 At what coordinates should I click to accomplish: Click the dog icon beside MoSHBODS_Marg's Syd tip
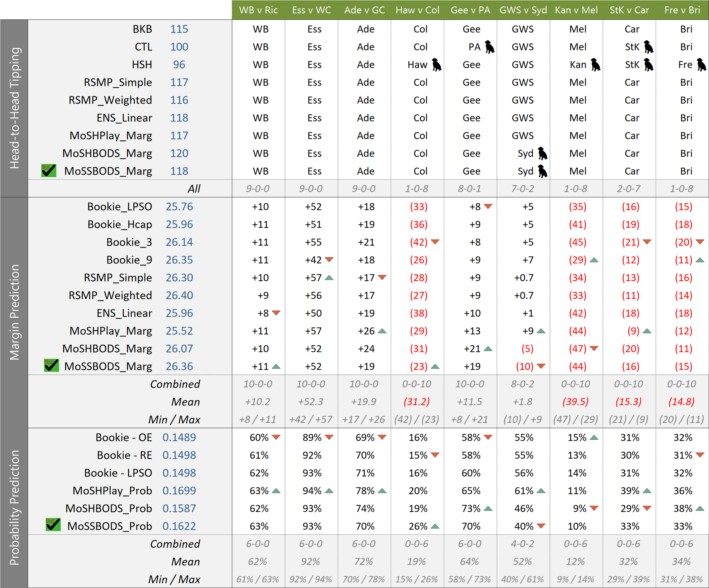click(543, 153)
